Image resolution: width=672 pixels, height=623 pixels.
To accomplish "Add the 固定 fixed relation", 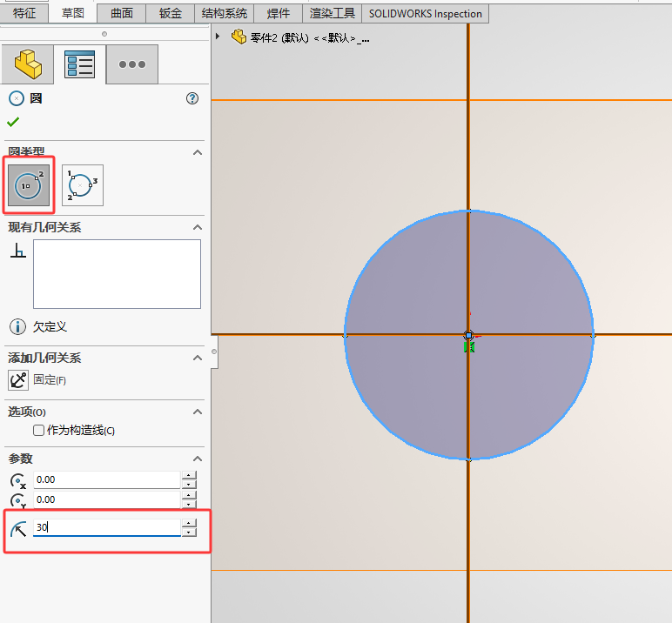I will point(18,380).
